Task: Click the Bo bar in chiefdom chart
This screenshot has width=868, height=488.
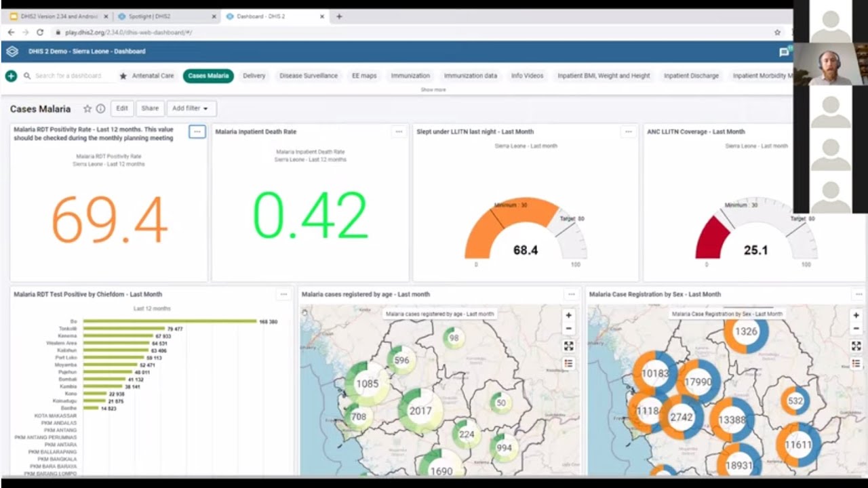Action: click(x=170, y=321)
